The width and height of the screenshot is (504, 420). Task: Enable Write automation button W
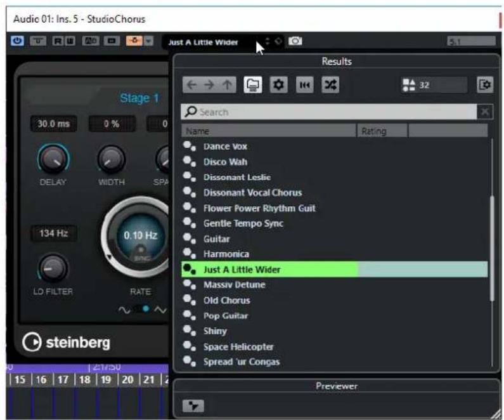coord(70,41)
